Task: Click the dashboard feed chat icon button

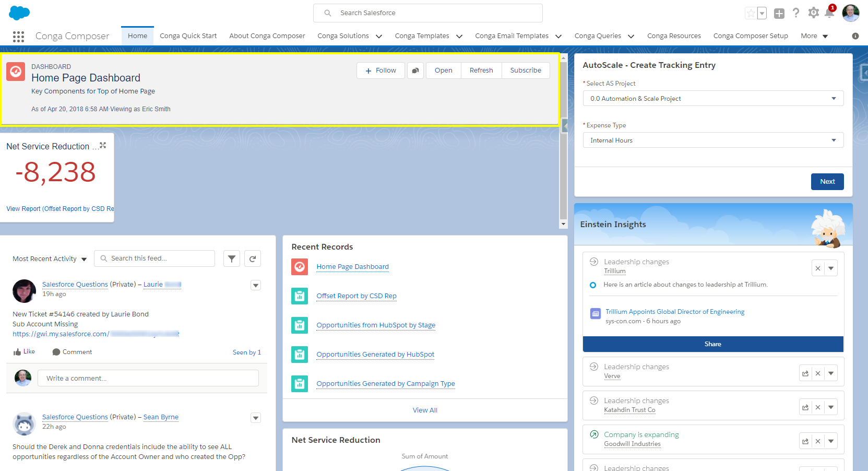Action: pos(415,70)
